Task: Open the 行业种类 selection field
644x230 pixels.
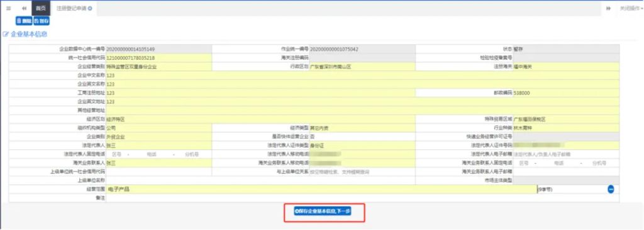Action: coord(565,128)
